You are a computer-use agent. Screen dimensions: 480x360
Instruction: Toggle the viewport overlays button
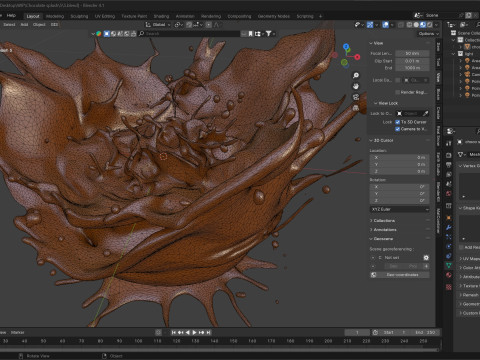pos(385,25)
